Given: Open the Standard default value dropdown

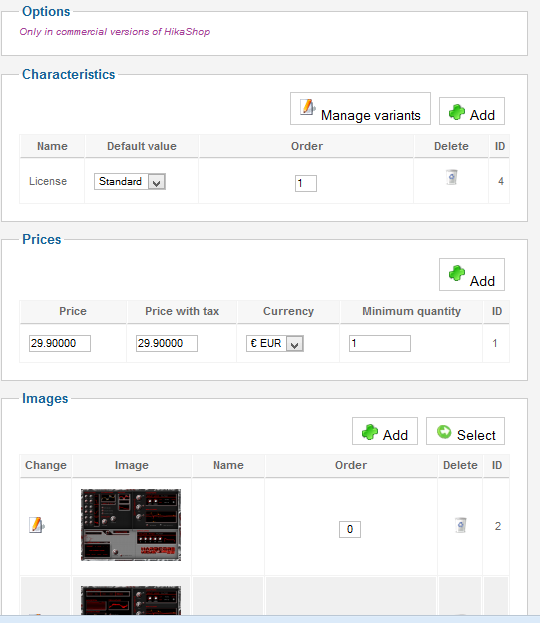Looking at the screenshot, I should click(x=130, y=182).
